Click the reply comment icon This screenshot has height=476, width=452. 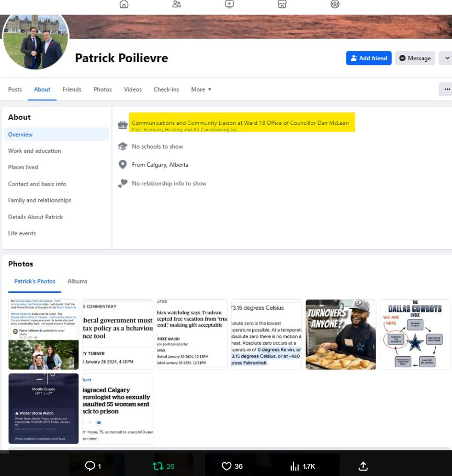(x=90, y=466)
